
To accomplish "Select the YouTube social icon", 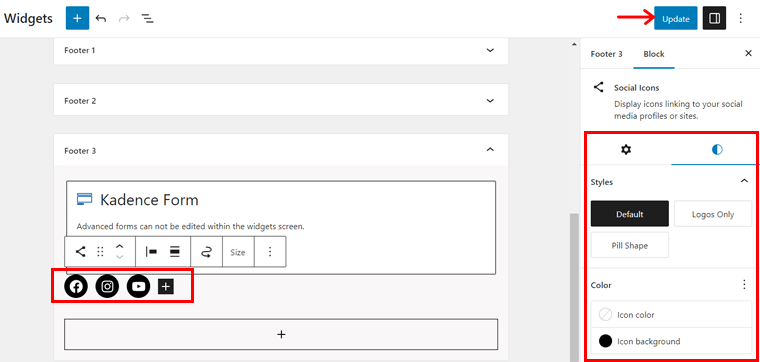I will (x=139, y=287).
